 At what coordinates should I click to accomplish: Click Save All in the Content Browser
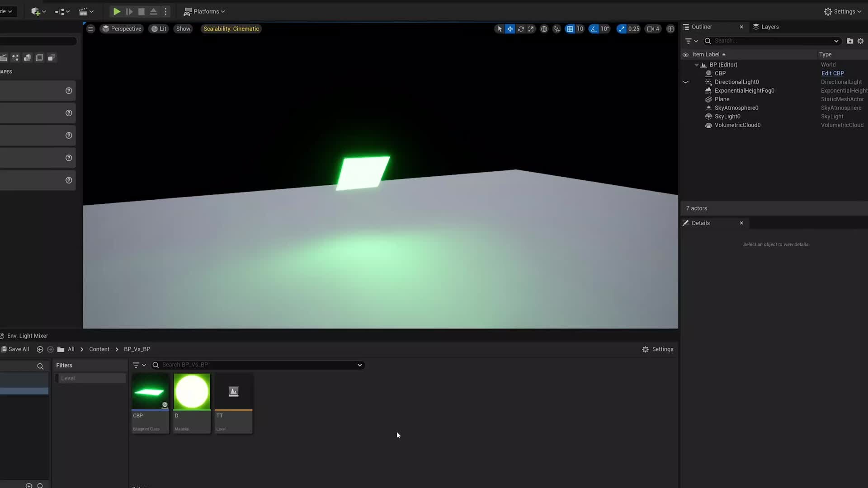click(18, 349)
